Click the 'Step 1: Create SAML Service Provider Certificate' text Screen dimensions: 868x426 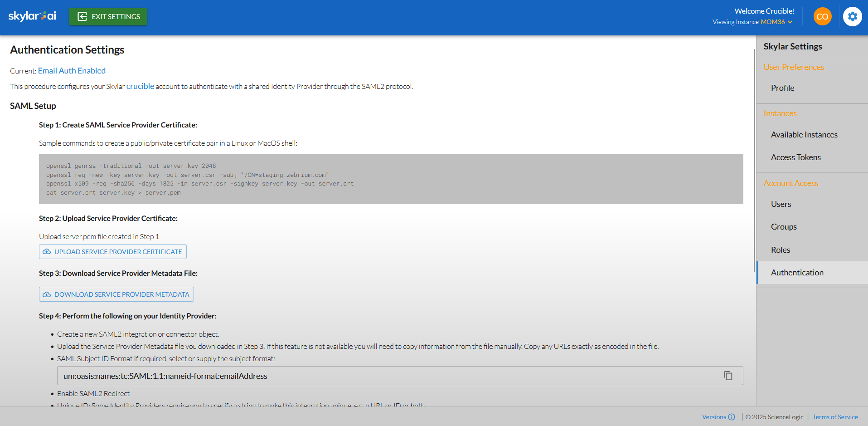coord(118,125)
